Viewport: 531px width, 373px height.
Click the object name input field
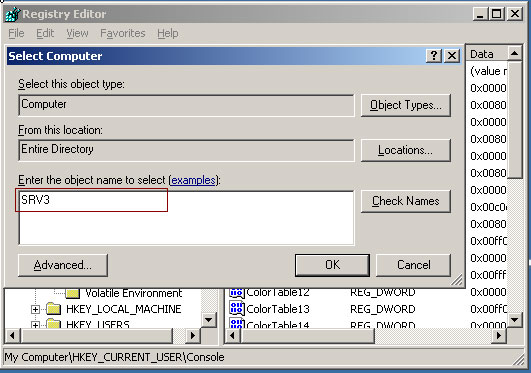pos(186,217)
